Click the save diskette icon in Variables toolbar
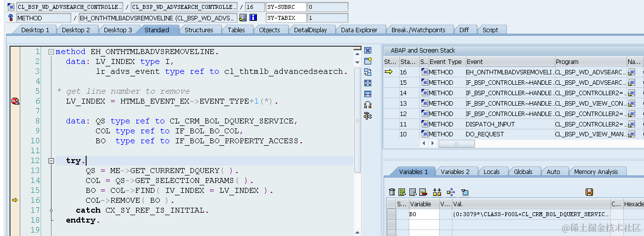644x236 pixels. [589, 192]
